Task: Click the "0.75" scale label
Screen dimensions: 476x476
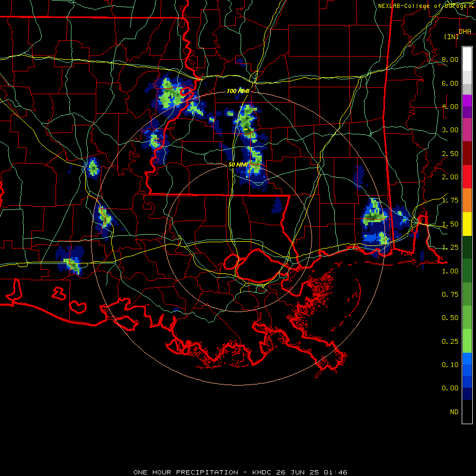Action: coord(450,295)
